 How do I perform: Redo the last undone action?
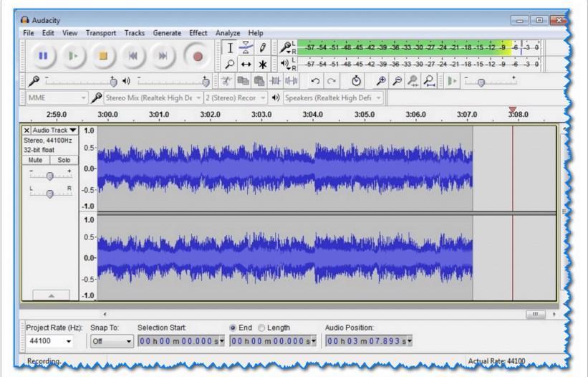pos(332,81)
